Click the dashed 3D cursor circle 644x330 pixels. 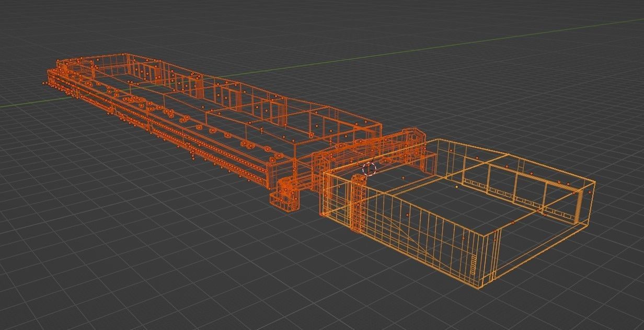[x=369, y=168]
